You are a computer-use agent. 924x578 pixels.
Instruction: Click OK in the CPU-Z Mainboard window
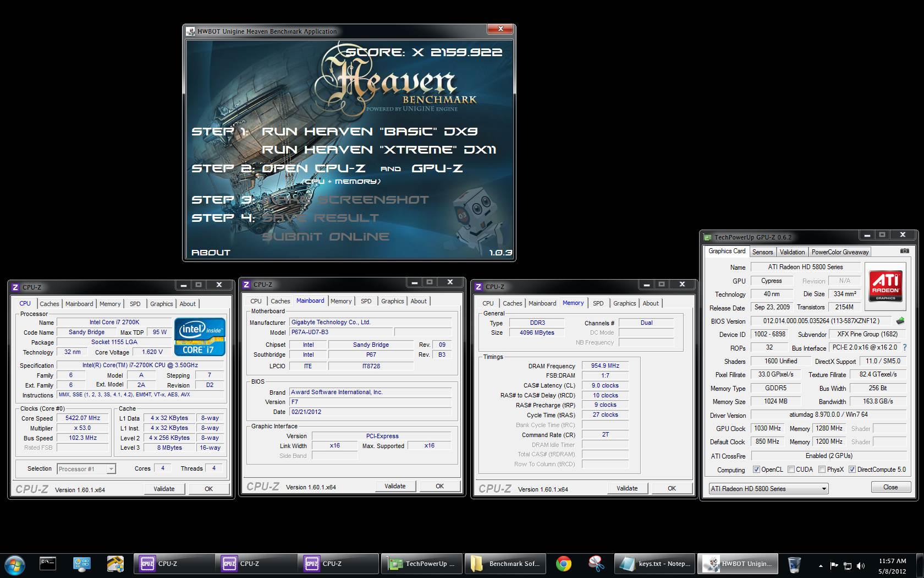click(439, 486)
